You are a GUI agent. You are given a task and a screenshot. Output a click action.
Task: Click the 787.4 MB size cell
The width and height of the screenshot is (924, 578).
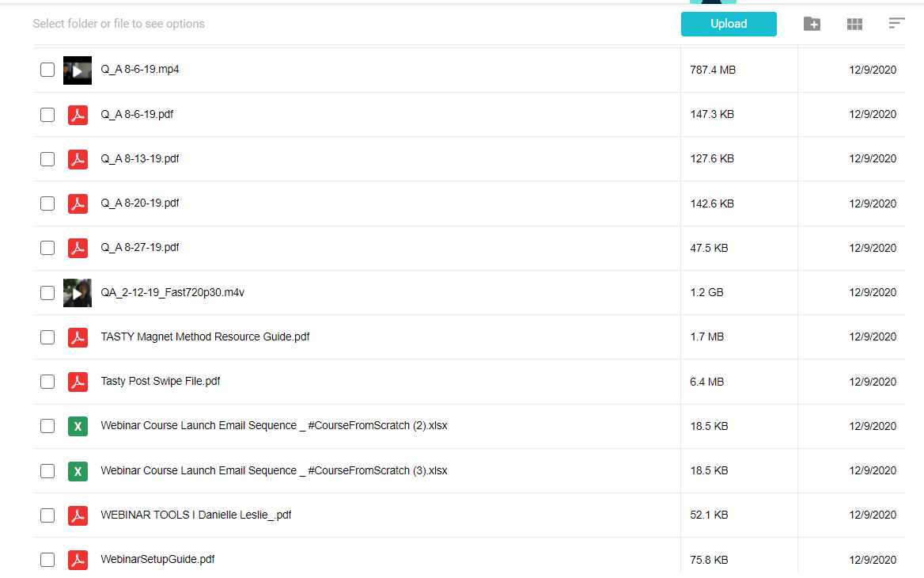tap(713, 70)
